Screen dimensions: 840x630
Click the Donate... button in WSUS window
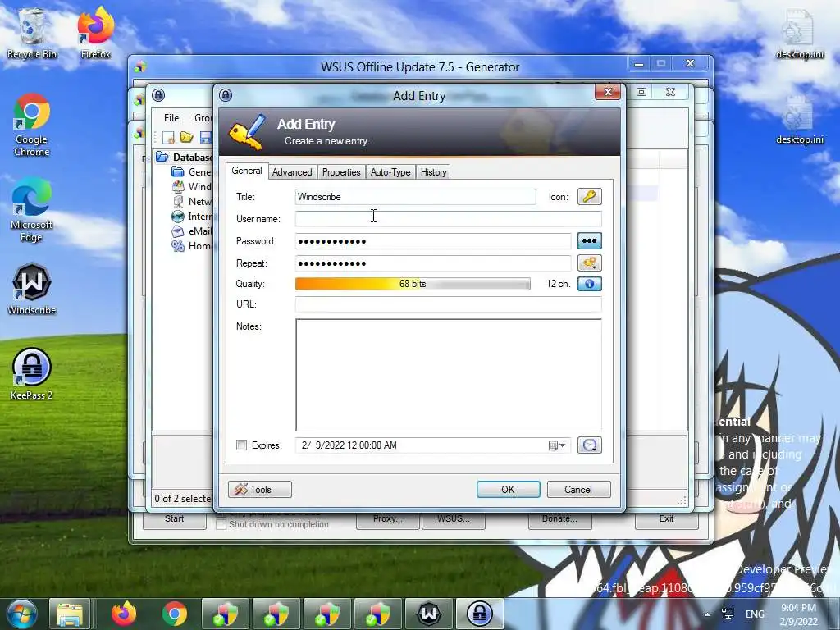point(559,519)
